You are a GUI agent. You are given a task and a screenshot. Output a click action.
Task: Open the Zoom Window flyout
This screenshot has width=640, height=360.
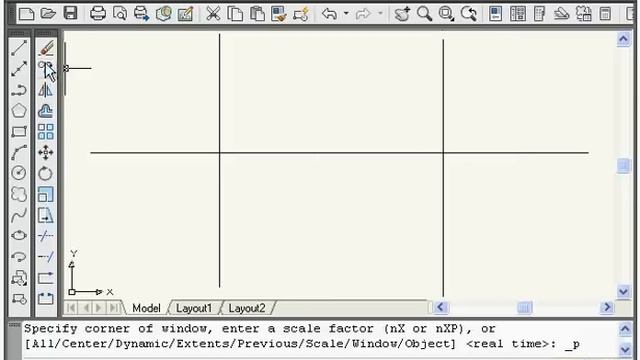tap(446, 14)
